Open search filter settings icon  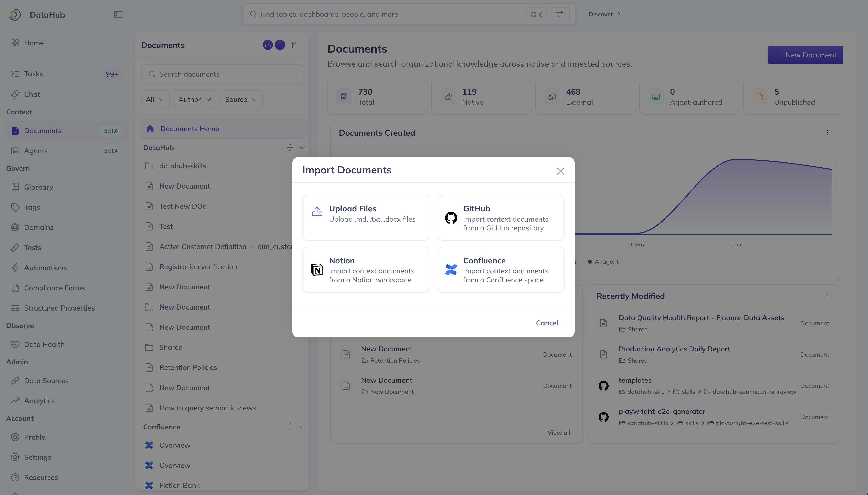click(x=560, y=14)
